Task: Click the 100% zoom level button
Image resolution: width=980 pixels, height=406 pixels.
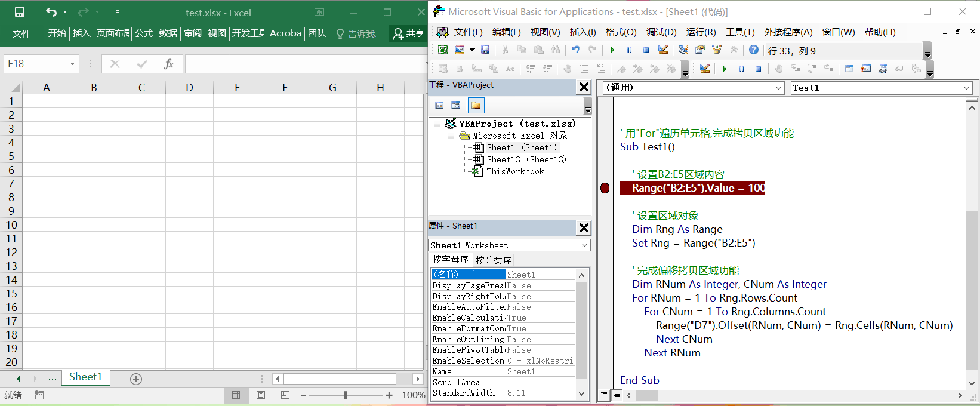Action: [x=413, y=395]
